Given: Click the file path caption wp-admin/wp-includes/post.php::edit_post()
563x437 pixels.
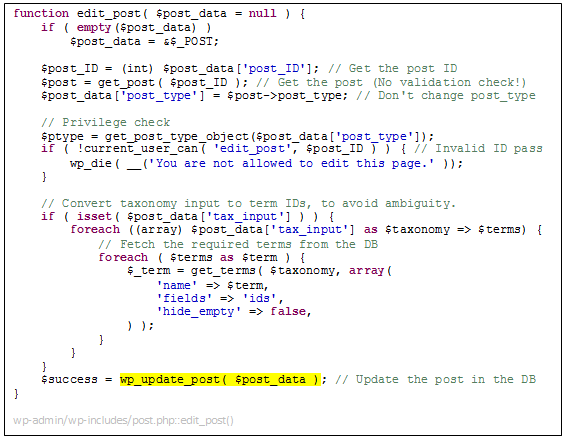Looking at the screenshot, I should coord(124,420).
